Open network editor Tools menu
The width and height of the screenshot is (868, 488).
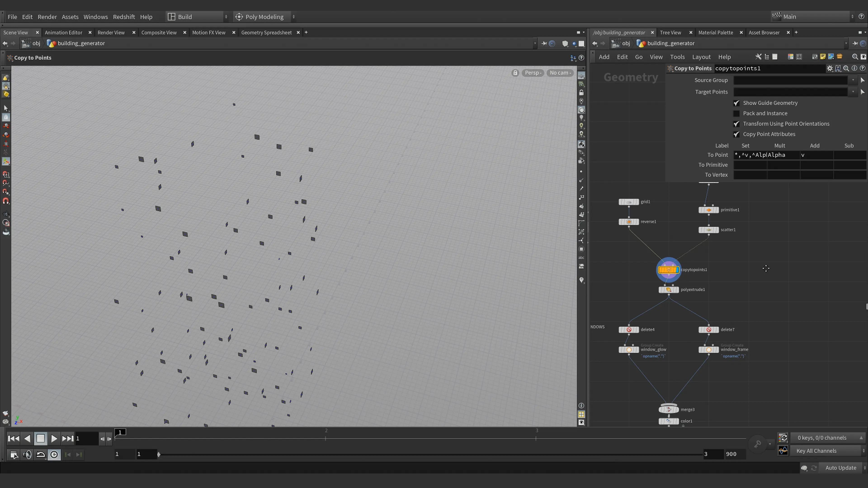coord(677,57)
